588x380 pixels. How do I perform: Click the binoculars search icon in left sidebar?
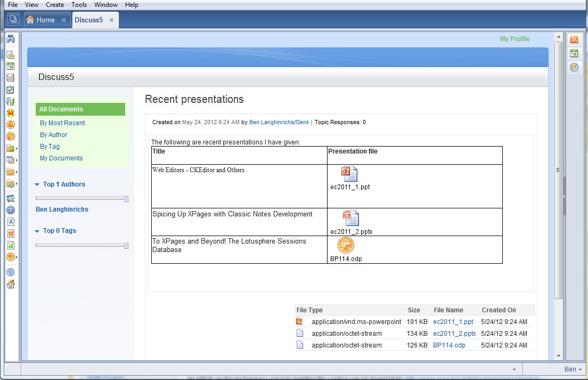pos(10,39)
